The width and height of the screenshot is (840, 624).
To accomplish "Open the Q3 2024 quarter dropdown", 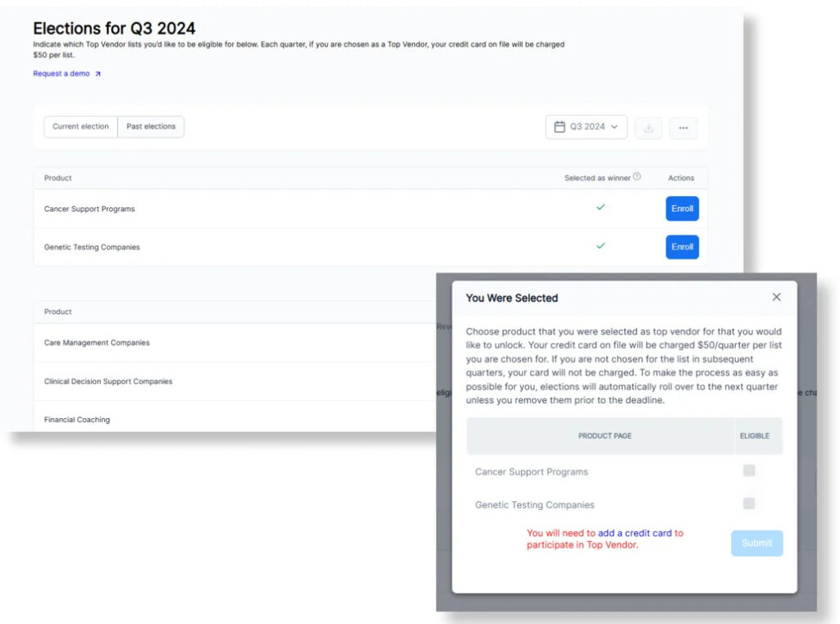I will [587, 127].
